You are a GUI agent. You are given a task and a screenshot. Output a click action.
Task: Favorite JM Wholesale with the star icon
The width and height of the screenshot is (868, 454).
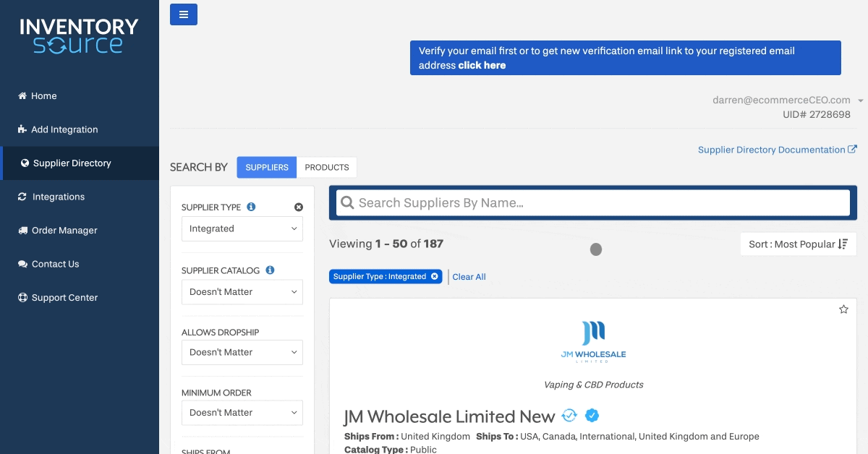pos(843,309)
